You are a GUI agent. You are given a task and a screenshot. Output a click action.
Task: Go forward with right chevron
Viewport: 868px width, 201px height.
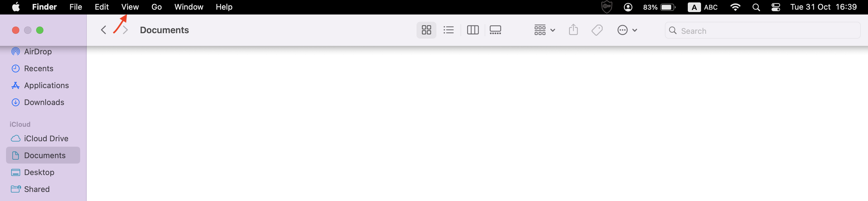[x=125, y=30]
